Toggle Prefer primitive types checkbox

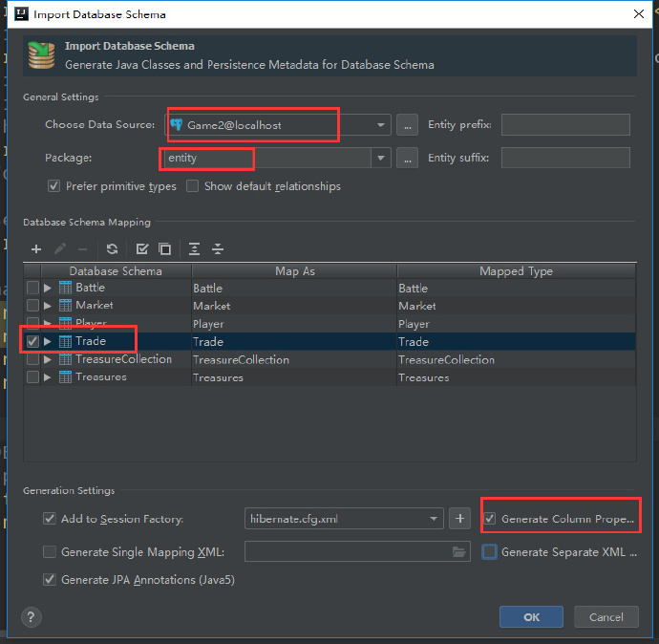click(53, 186)
